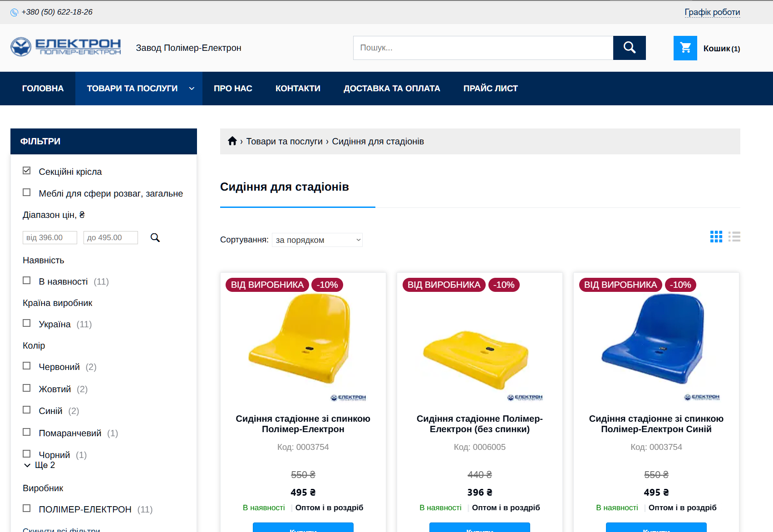Open ДОСТАВКА ТА ОПЛАТА page
The width and height of the screenshot is (773, 532).
tap(392, 89)
